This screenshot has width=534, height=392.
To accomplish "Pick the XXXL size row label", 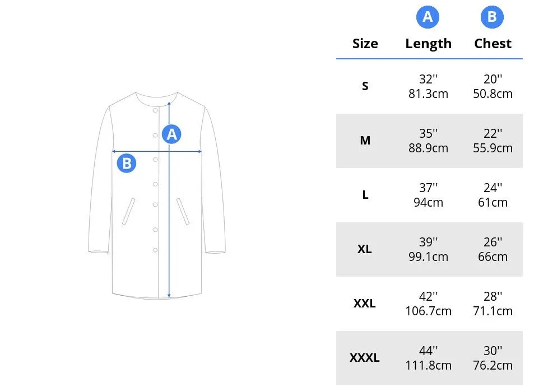I will click(x=364, y=358).
